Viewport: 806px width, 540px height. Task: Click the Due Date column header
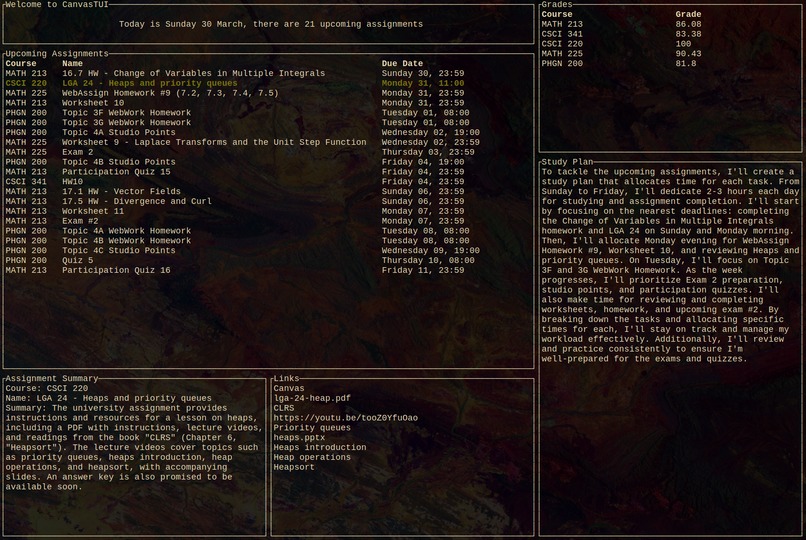tap(402, 64)
